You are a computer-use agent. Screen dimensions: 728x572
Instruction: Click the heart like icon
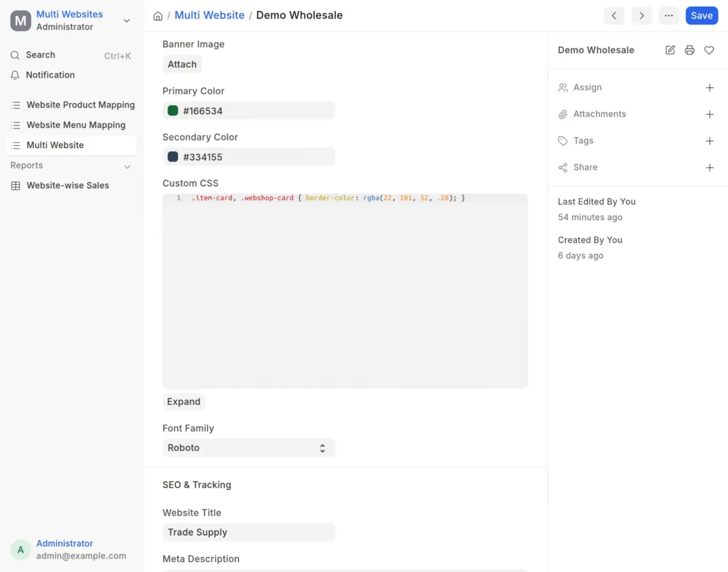coord(709,50)
